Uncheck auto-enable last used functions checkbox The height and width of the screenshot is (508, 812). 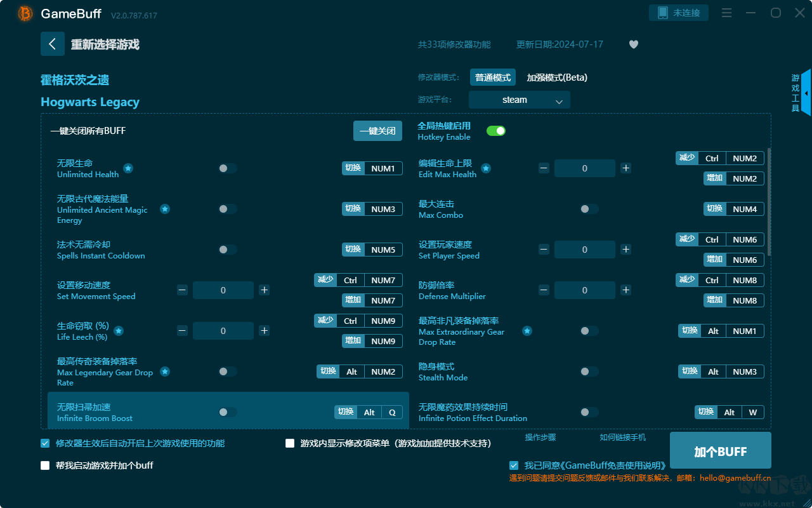coord(45,443)
